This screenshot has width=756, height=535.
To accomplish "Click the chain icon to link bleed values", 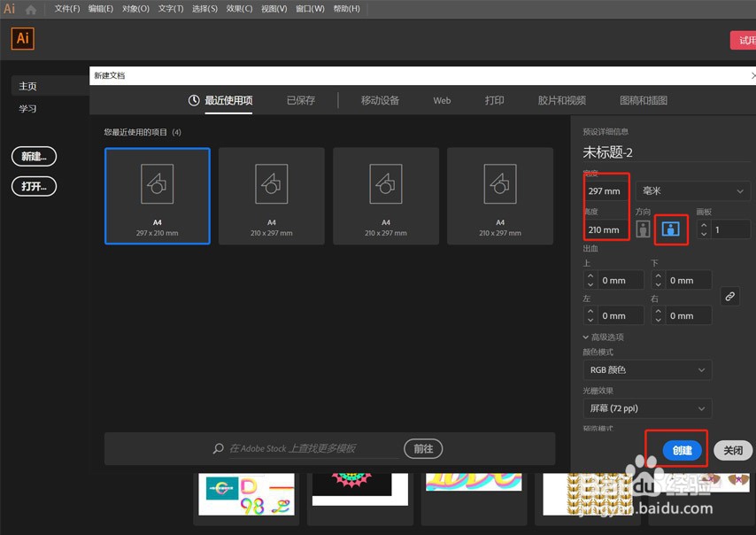I will tap(729, 296).
